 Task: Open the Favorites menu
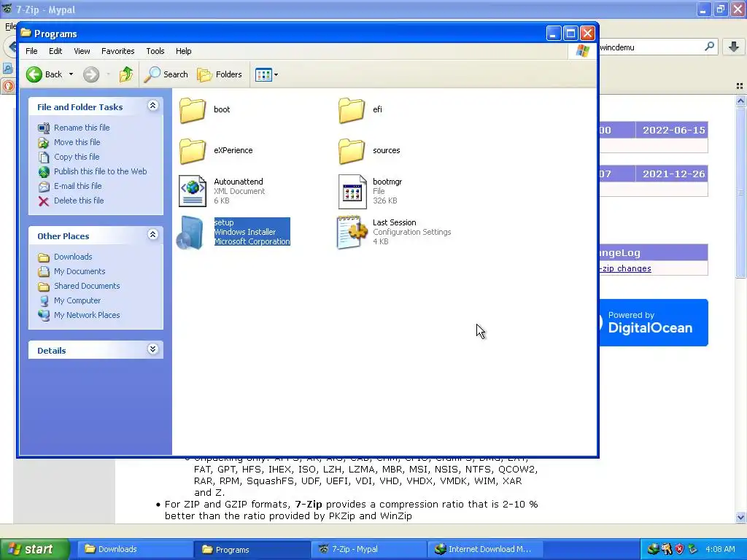point(117,51)
